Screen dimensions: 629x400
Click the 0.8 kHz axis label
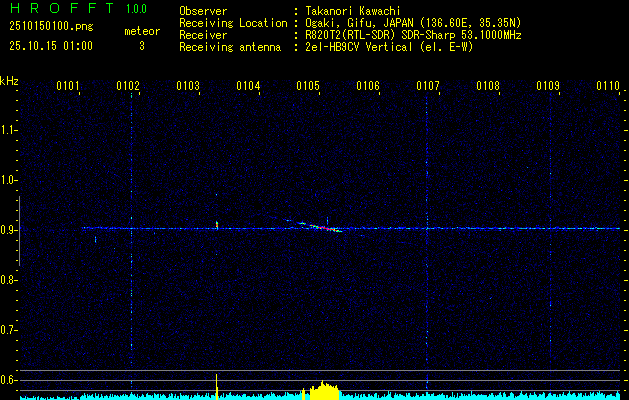click(x=8, y=280)
